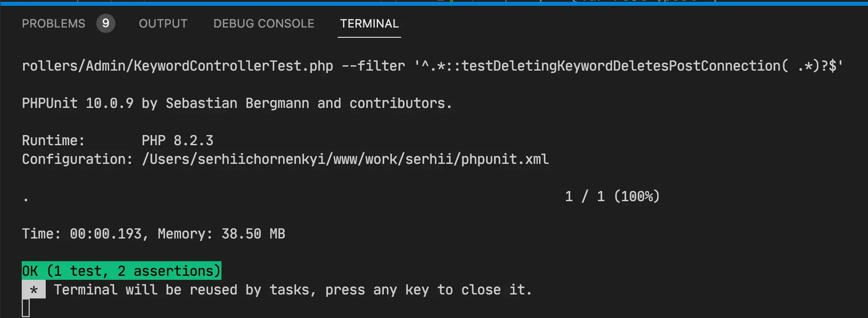Viewport: 868px width, 318px height.
Task: Click the Memory: 38.50 MB text
Action: (221, 234)
